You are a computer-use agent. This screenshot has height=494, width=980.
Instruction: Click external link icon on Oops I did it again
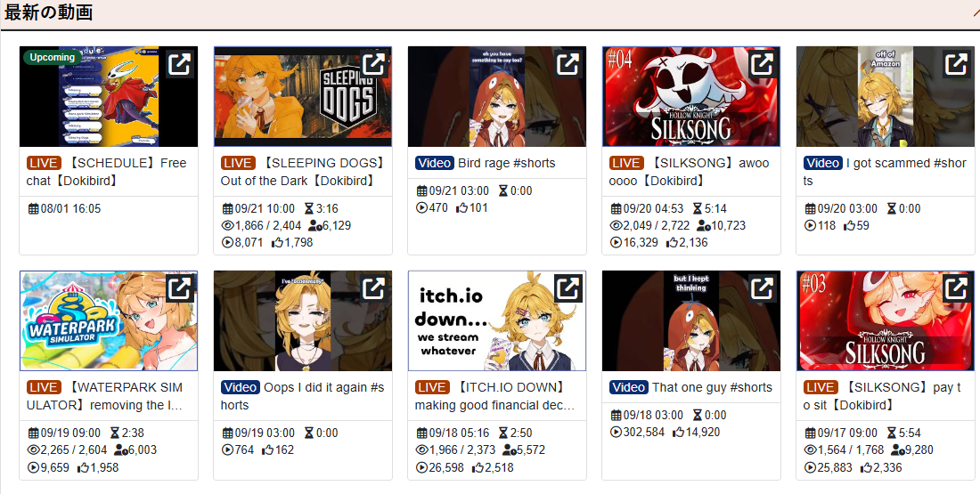[x=374, y=288]
